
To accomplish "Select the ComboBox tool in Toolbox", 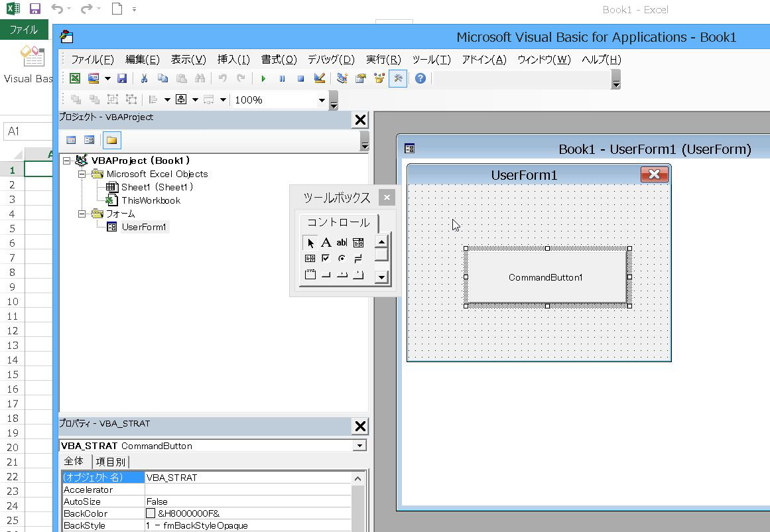I will point(359,243).
